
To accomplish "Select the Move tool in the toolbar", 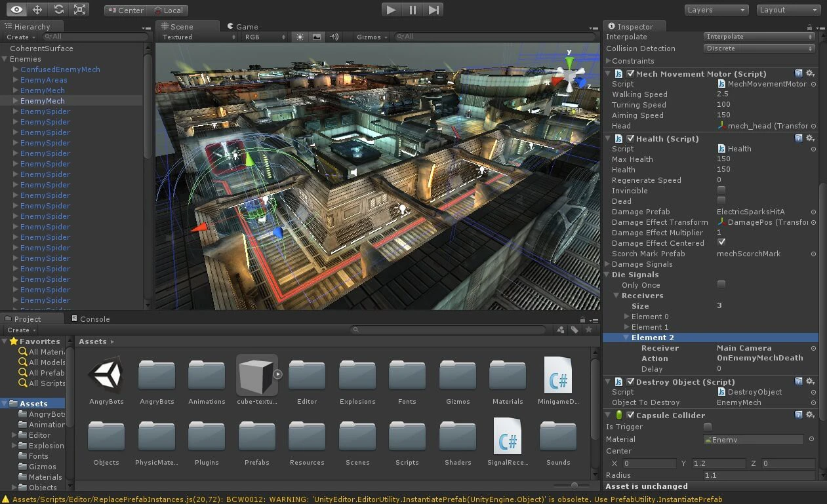I will pos(37,9).
